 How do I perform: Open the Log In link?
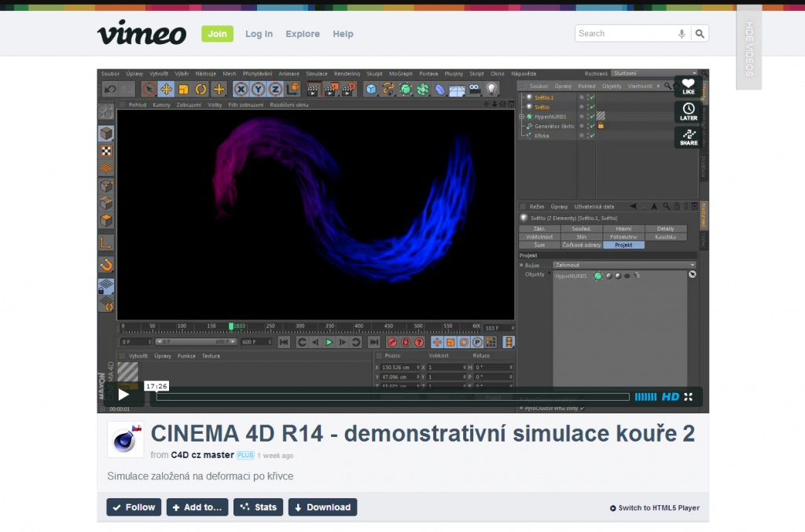(259, 34)
